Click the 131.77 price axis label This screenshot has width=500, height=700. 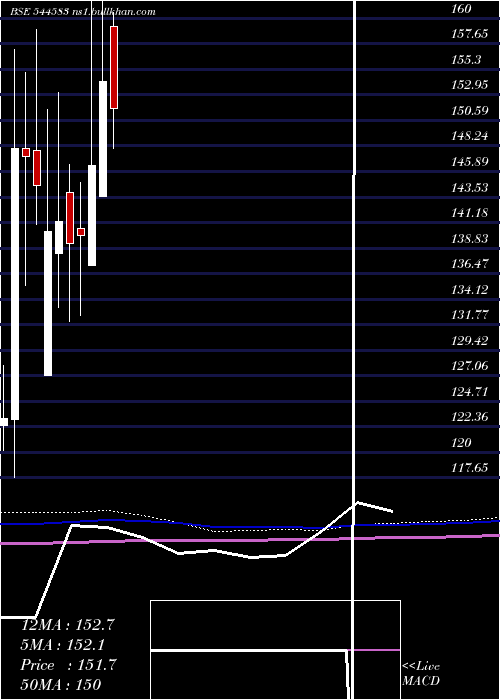[x=470, y=316]
